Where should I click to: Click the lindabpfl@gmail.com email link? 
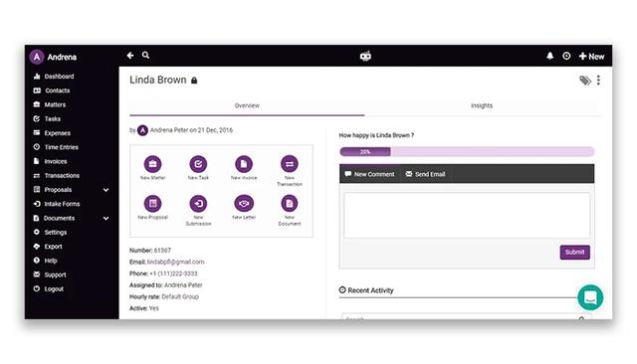click(176, 263)
